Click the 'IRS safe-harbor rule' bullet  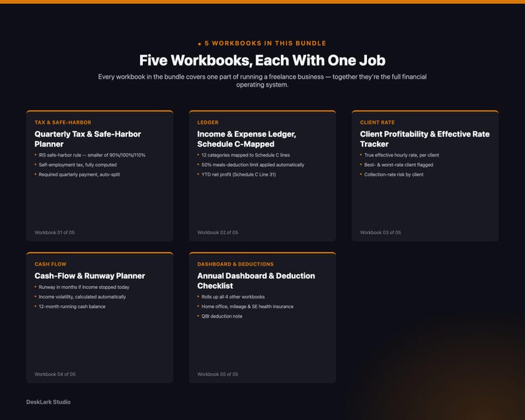pos(92,155)
